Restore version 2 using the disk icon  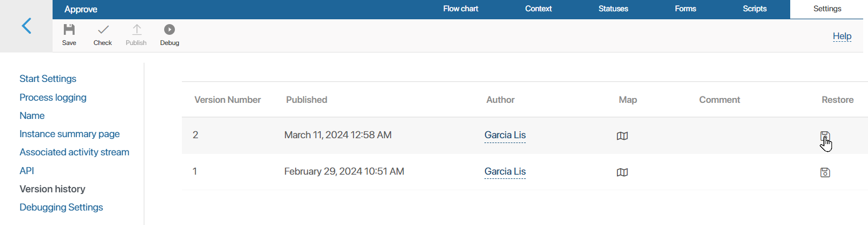[825, 136]
